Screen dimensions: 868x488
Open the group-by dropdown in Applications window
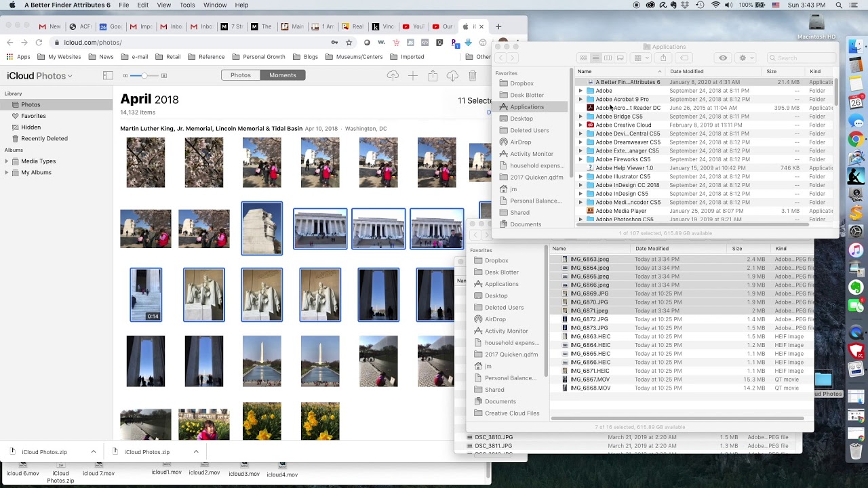tap(641, 58)
